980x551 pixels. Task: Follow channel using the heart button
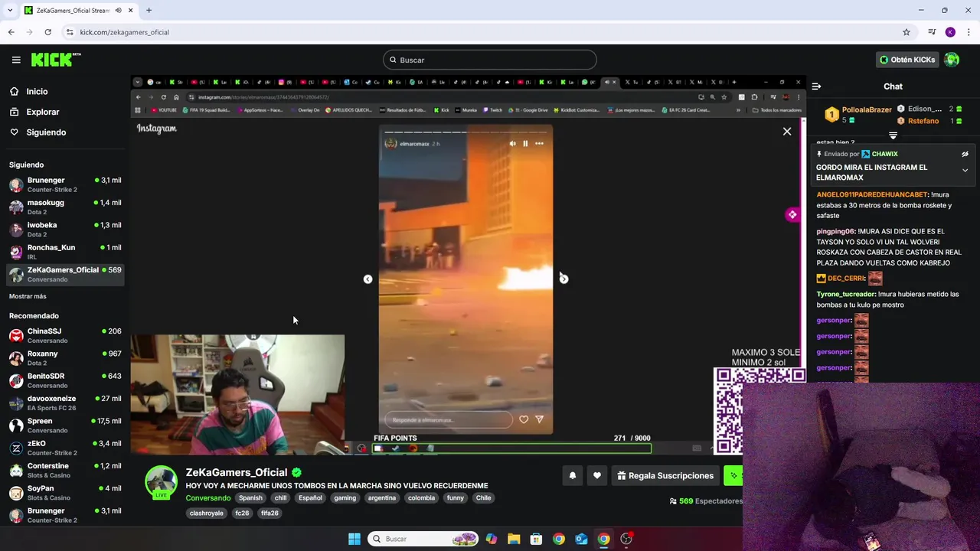(597, 475)
